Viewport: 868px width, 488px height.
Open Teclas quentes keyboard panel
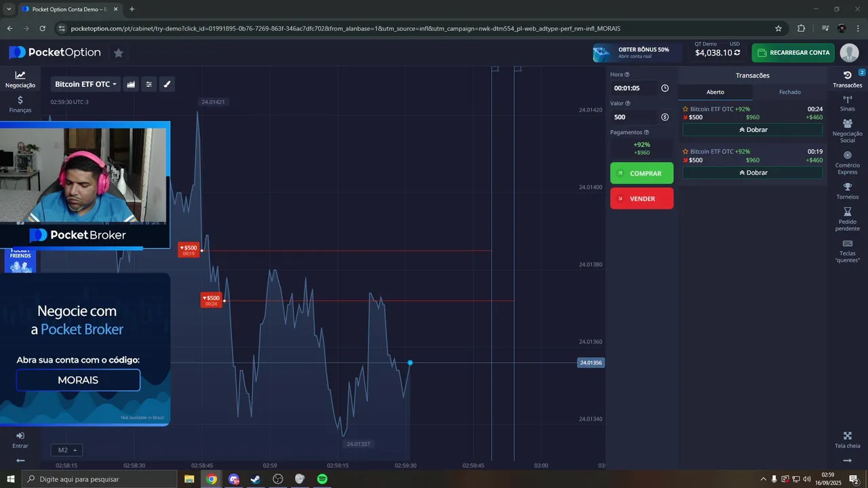tap(848, 251)
